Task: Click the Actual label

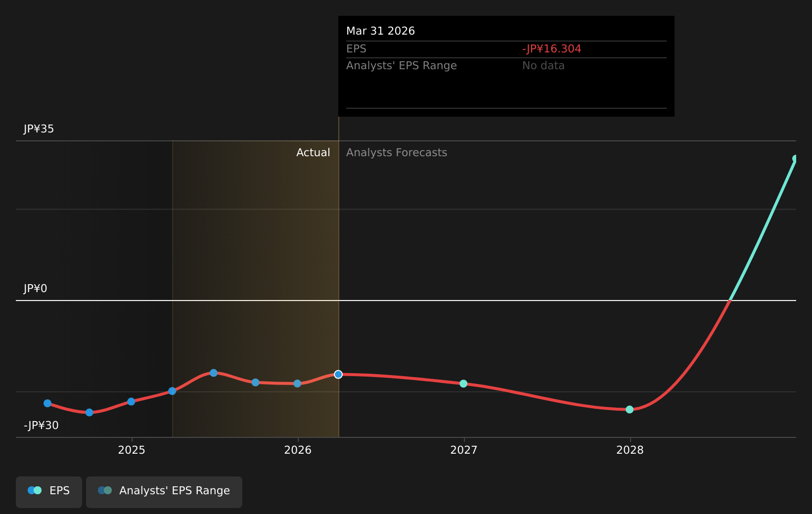Action: click(313, 153)
